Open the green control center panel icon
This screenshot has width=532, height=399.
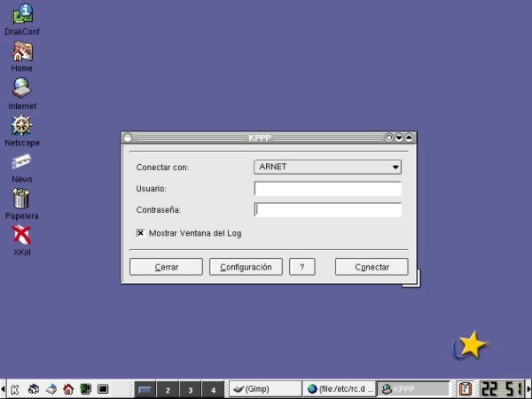click(x=85, y=389)
